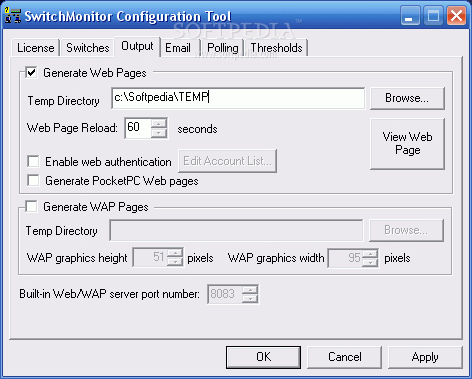
Task: Decrease the server port number
Action: tap(250, 299)
